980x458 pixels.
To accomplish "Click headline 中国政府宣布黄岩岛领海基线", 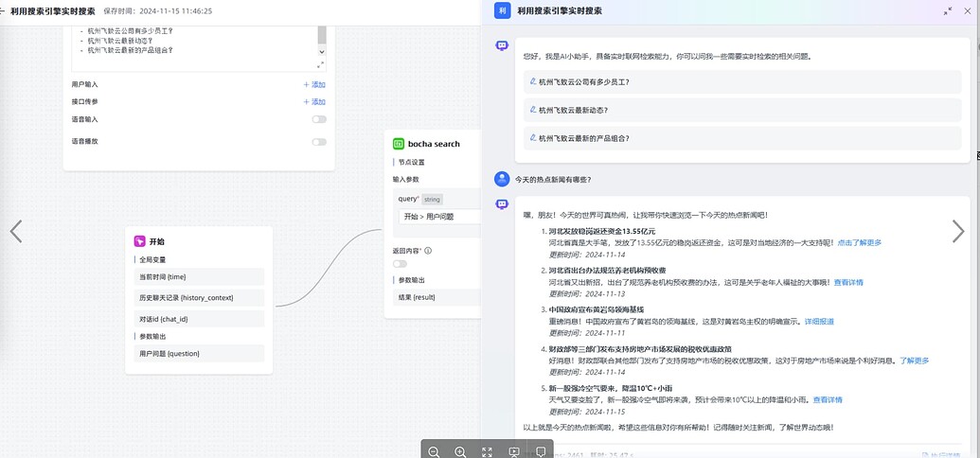I will pos(597,310).
